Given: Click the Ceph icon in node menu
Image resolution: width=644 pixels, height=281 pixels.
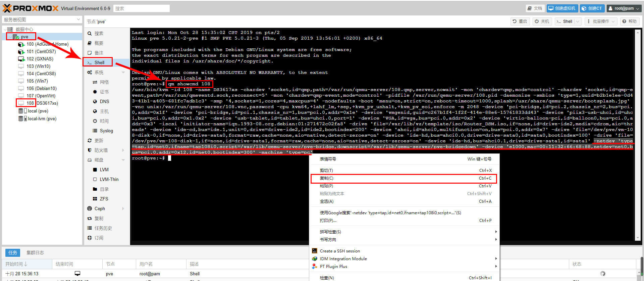Looking at the screenshot, I should tap(90, 208).
